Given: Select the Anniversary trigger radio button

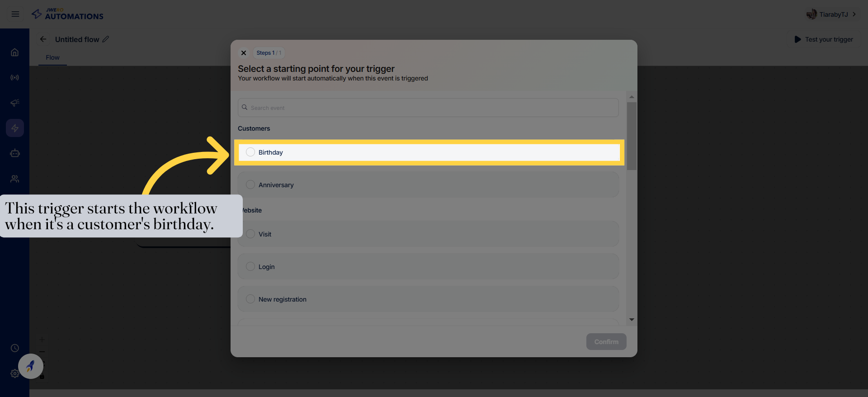Looking at the screenshot, I should (250, 184).
